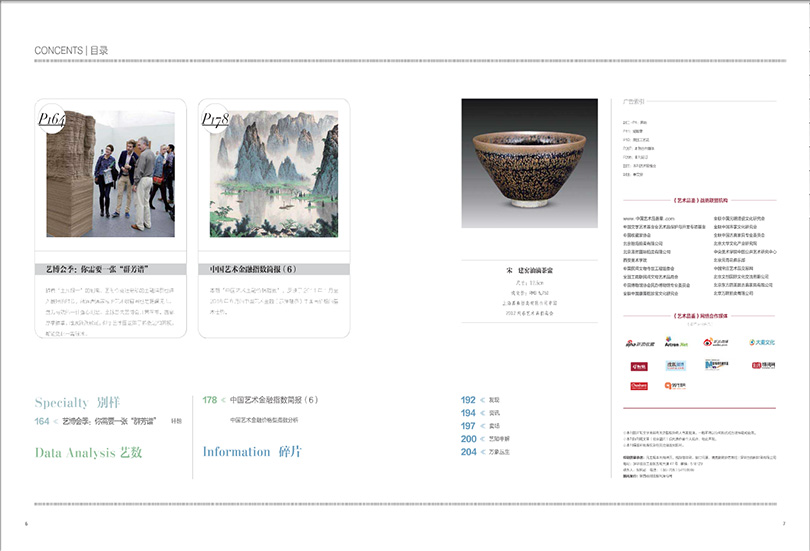Click the P164 page badge

coord(51,119)
